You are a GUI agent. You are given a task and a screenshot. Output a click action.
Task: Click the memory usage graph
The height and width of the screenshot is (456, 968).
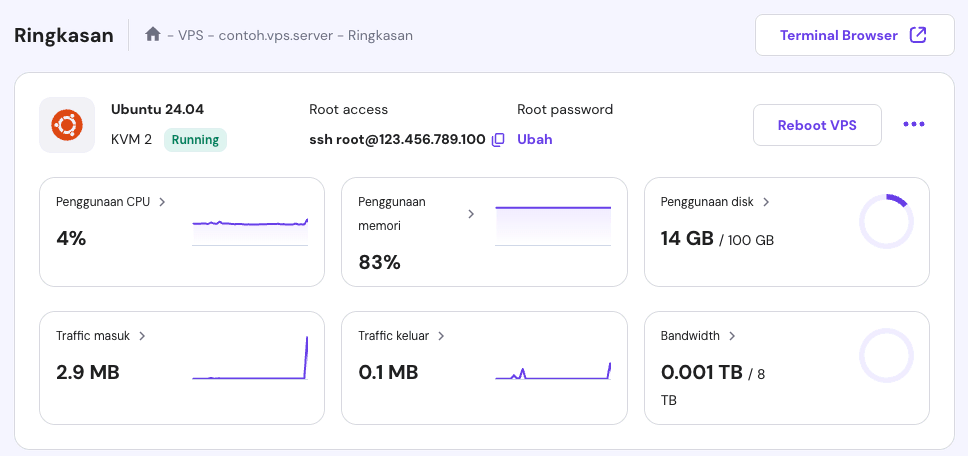coord(553,224)
